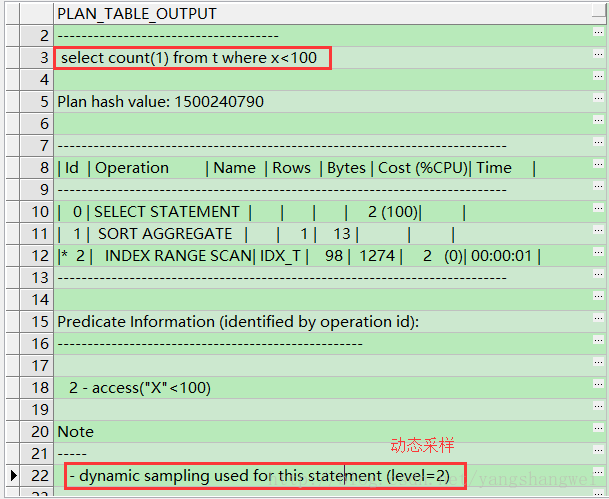
Task: Select the access("X"<100) predicate cell
Action: pos(140,388)
